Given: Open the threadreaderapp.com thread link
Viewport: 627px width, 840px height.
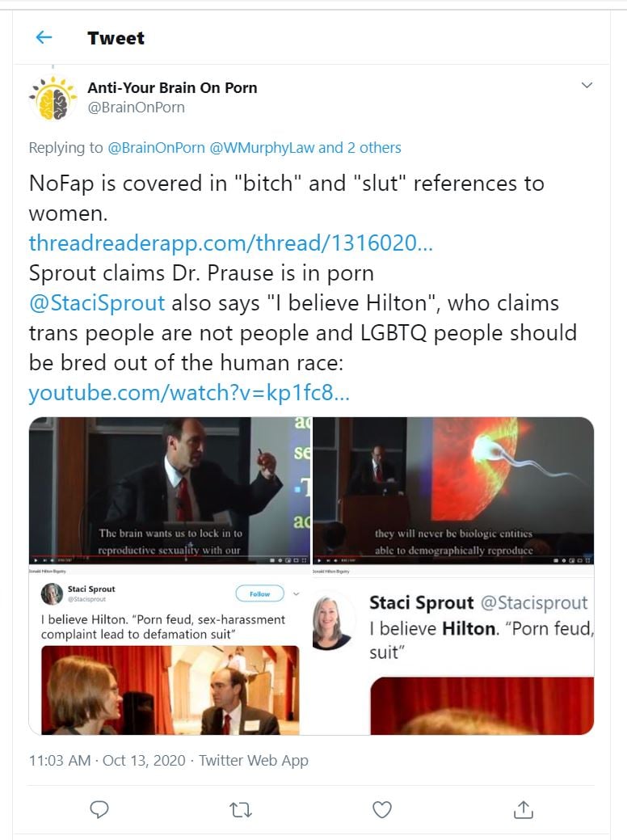Looking at the screenshot, I should [x=231, y=243].
